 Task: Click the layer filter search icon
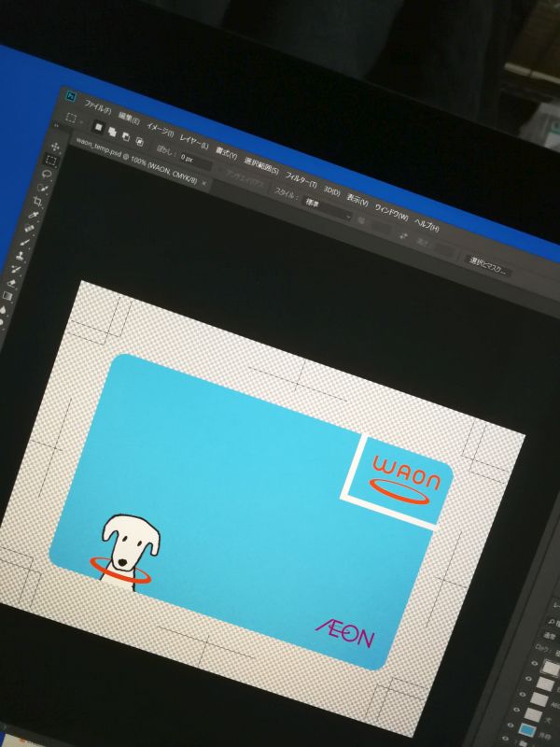pos(552,622)
